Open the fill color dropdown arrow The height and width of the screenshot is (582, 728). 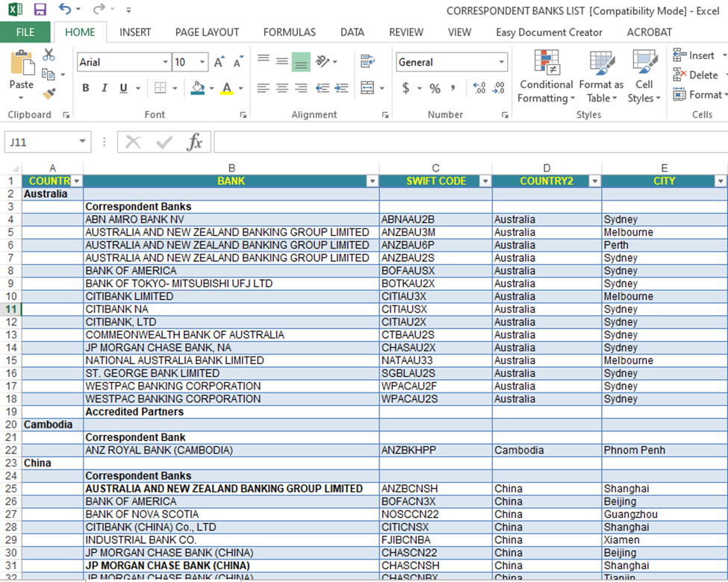click(x=212, y=88)
